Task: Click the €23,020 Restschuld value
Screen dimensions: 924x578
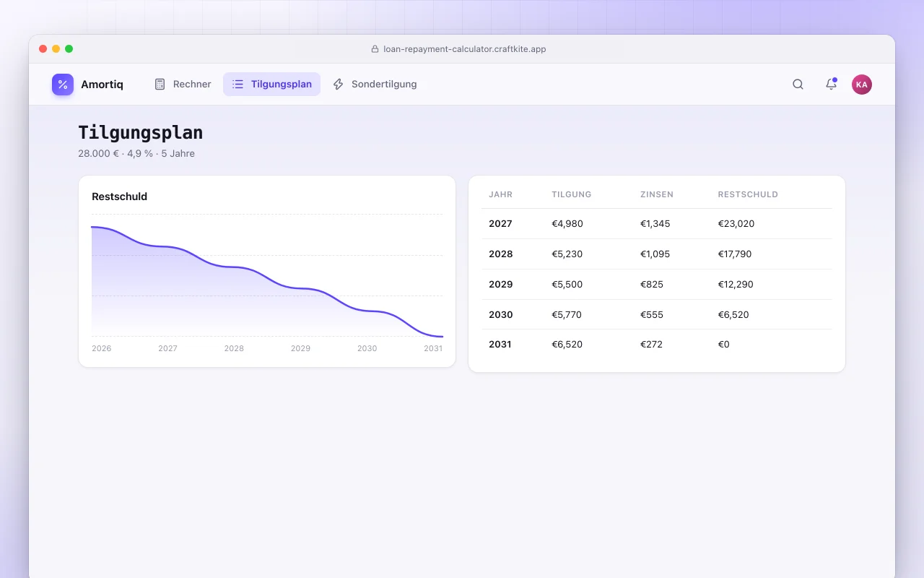Action: (736, 224)
